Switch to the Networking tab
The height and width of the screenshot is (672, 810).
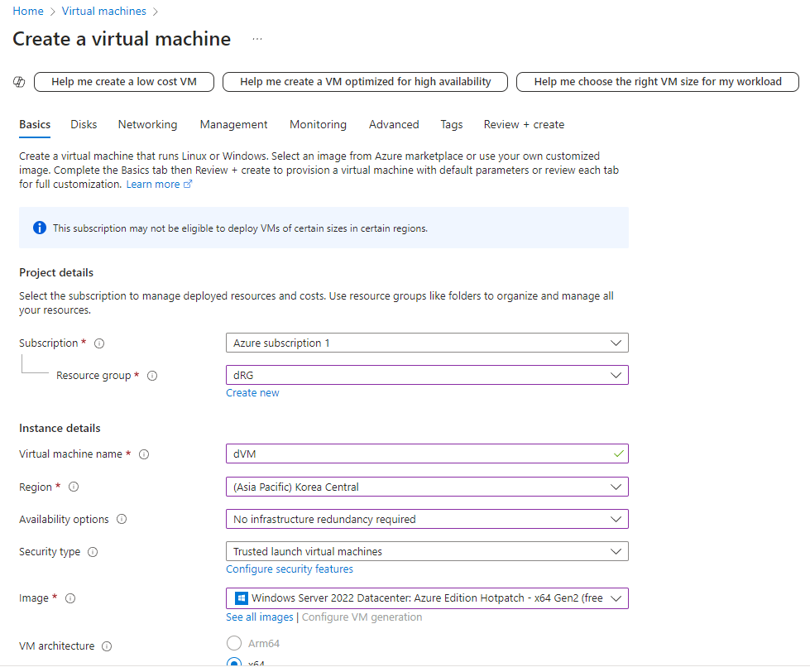tap(148, 124)
